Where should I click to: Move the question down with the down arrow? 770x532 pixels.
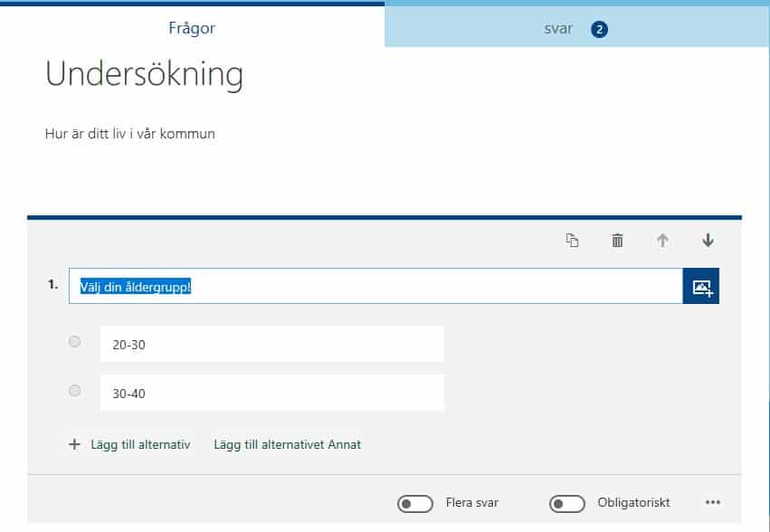click(x=708, y=241)
